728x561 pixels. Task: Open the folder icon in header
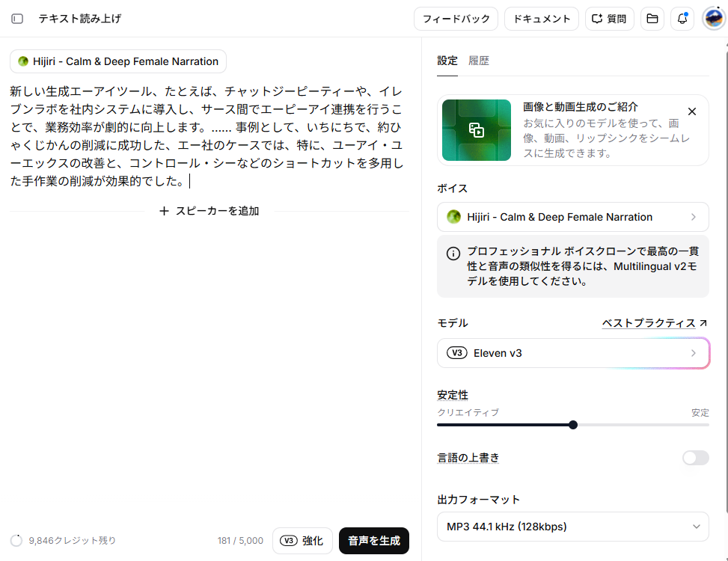[x=652, y=19]
